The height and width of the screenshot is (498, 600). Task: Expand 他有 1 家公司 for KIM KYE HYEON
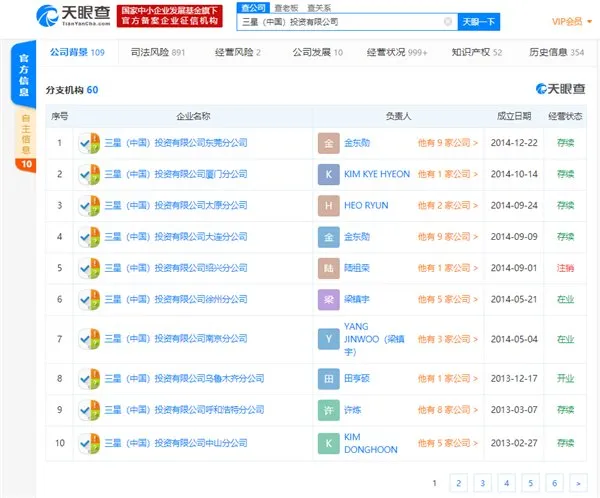click(x=448, y=174)
